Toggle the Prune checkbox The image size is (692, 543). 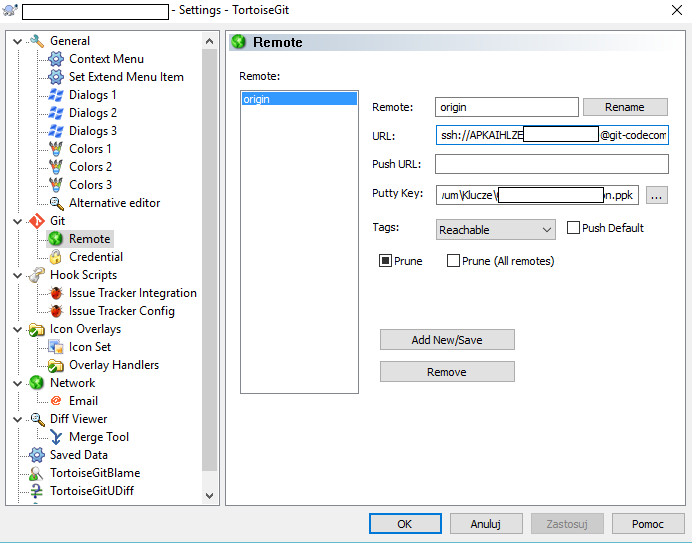tap(385, 261)
